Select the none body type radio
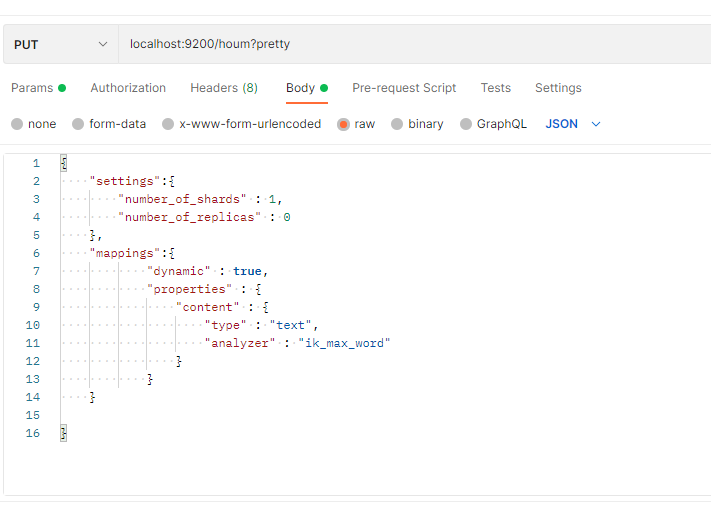This screenshot has height=509, width=711. [17, 124]
